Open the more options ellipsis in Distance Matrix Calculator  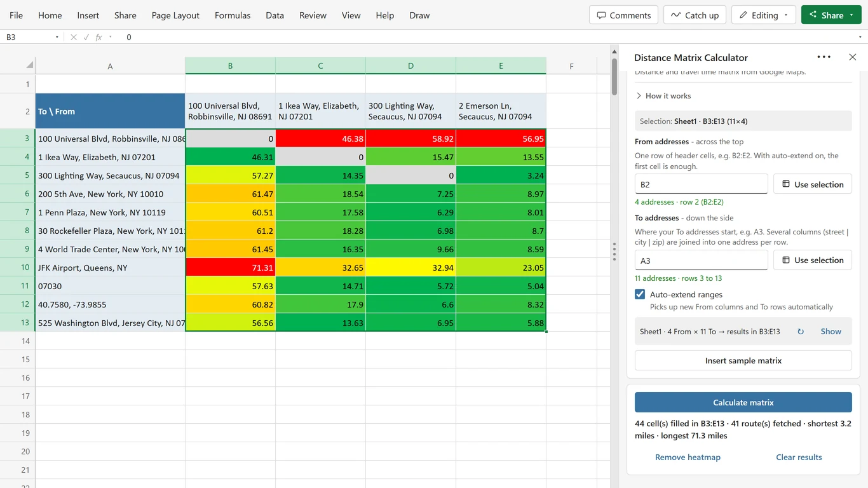824,57
